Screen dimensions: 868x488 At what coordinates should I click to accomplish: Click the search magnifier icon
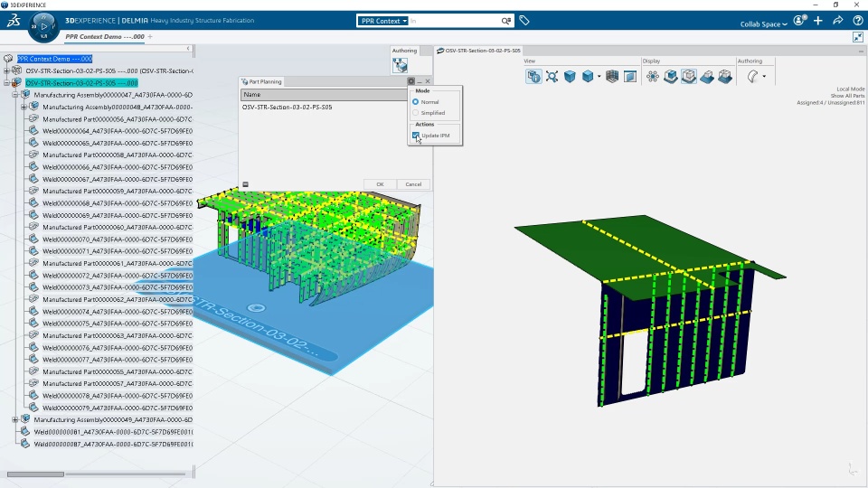[505, 21]
